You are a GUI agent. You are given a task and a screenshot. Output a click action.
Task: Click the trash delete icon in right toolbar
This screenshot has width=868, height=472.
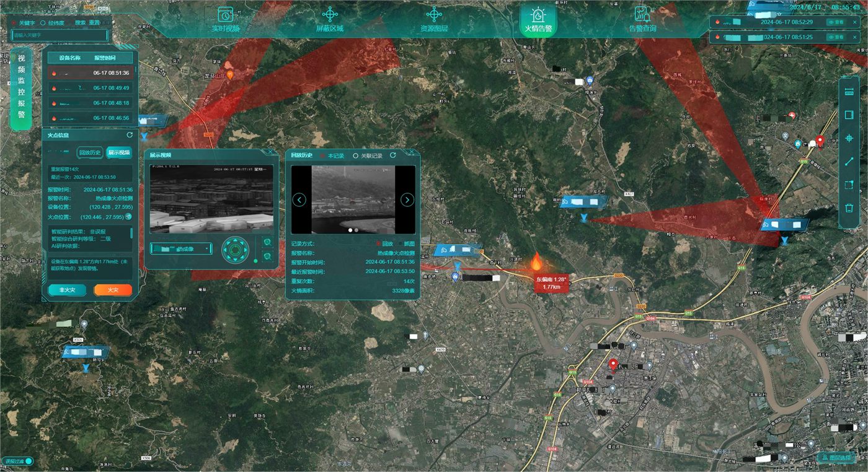pyautogui.click(x=849, y=208)
